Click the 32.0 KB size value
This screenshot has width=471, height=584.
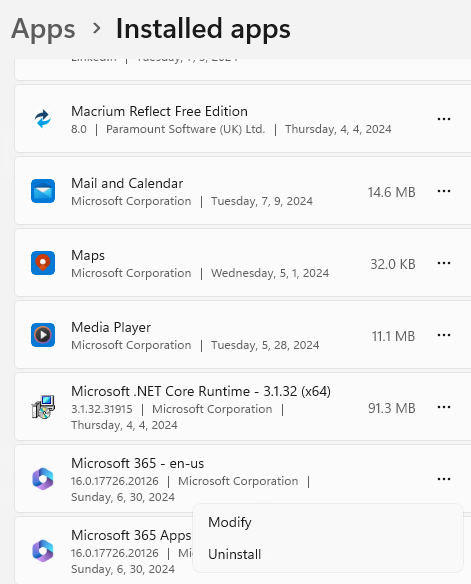pos(393,264)
